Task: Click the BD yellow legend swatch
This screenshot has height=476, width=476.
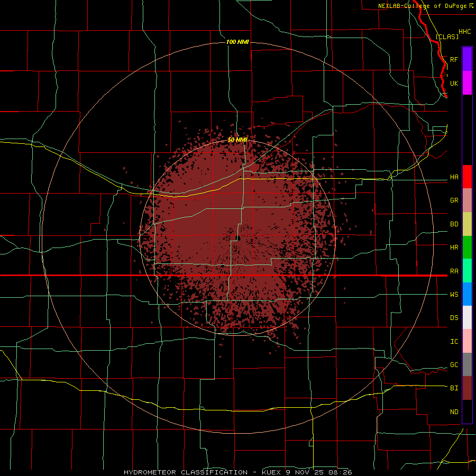Action: point(467,224)
